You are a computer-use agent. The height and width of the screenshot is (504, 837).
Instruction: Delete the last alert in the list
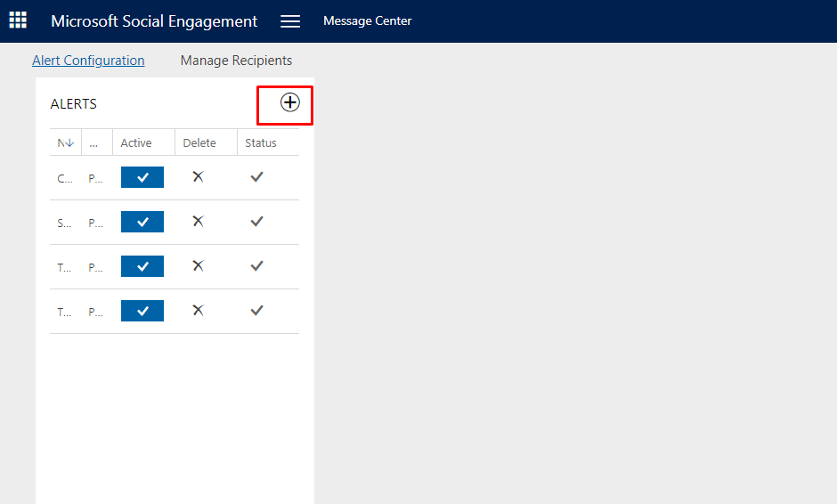point(199,310)
